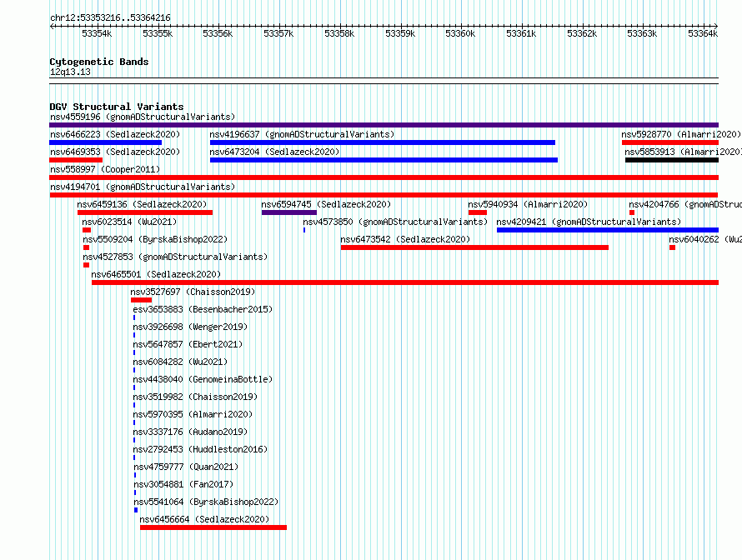Click the 53356k ruler position
This screenshot has width=742, height=560.
point(218,33)
